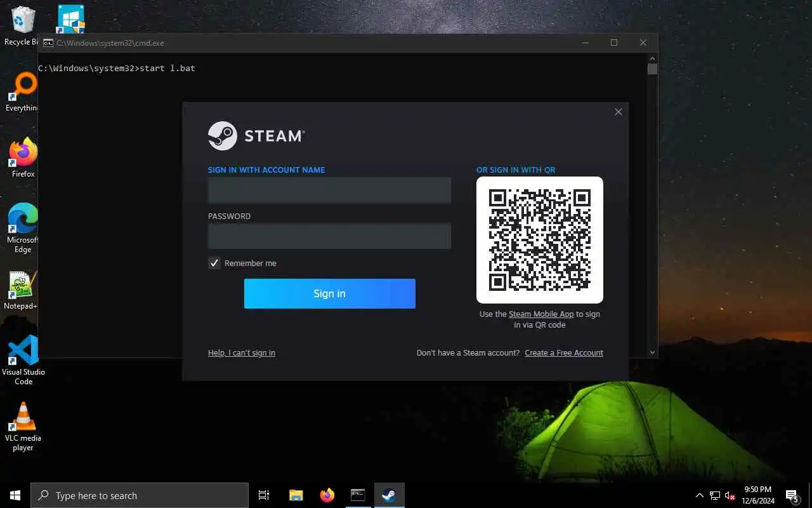Maximize the cmd.exe window
Image resolution: width=812 pixels, height=508 pixels.
pyautogui.click(x=613, y=43)
